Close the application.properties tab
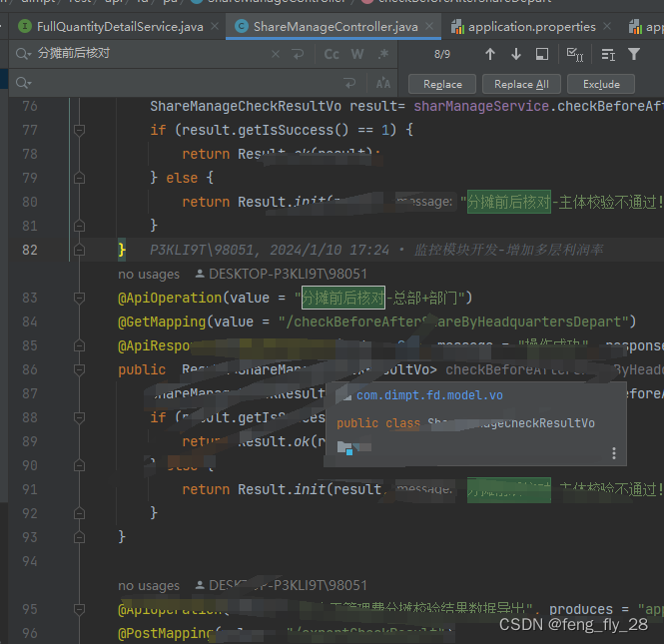 click(x=607, y=26)
